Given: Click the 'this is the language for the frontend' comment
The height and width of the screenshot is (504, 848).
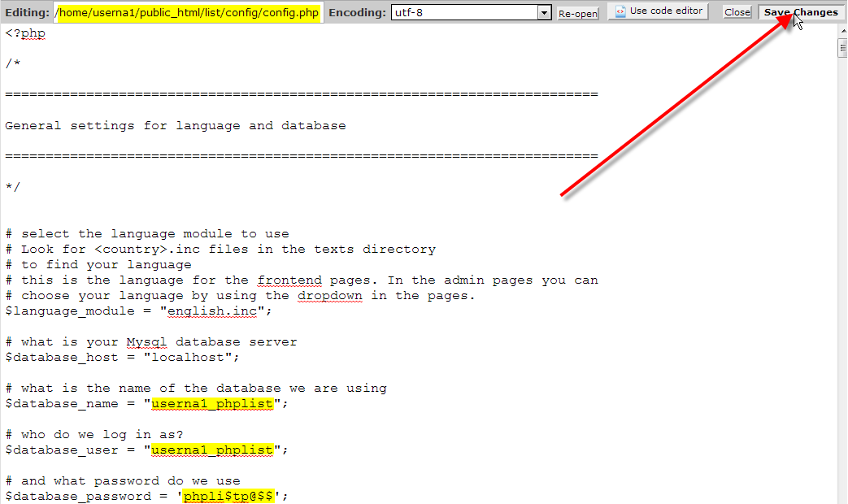Looking at the screenshot, I should [x=302, y=280].
